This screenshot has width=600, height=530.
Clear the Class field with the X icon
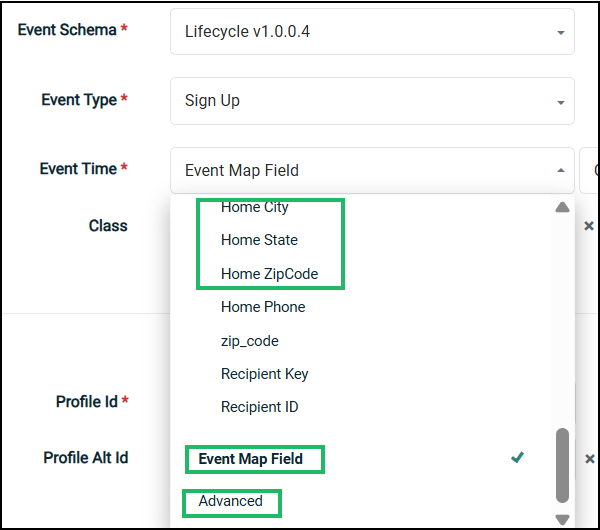(x=589, y=226)
